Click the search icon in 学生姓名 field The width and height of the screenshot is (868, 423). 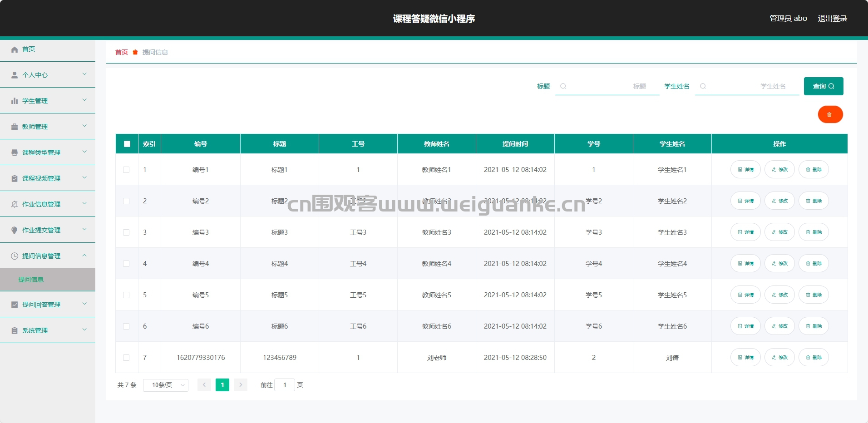click(x=703, y=86)
